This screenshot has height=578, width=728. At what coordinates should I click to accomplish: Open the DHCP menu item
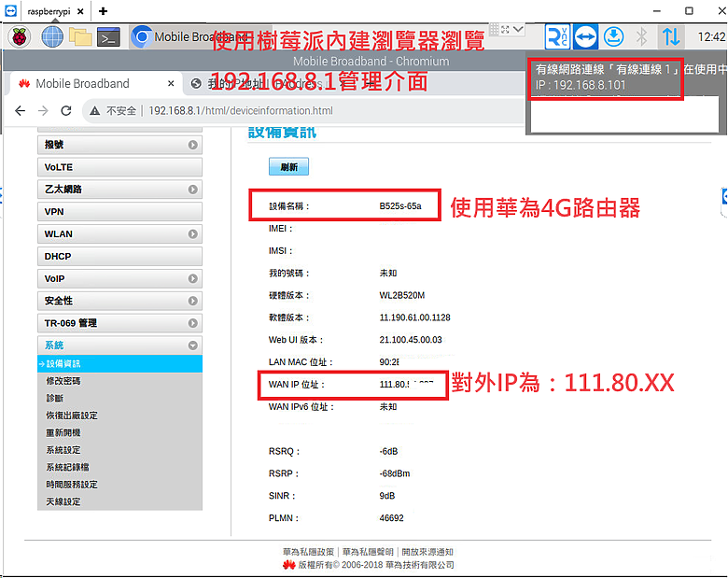click(x=119, y=257)
